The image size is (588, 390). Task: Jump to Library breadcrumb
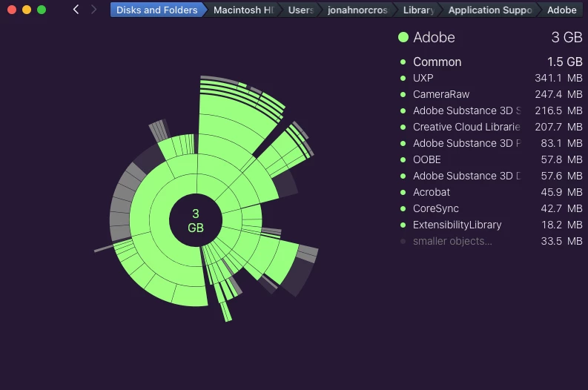point(418,10)
